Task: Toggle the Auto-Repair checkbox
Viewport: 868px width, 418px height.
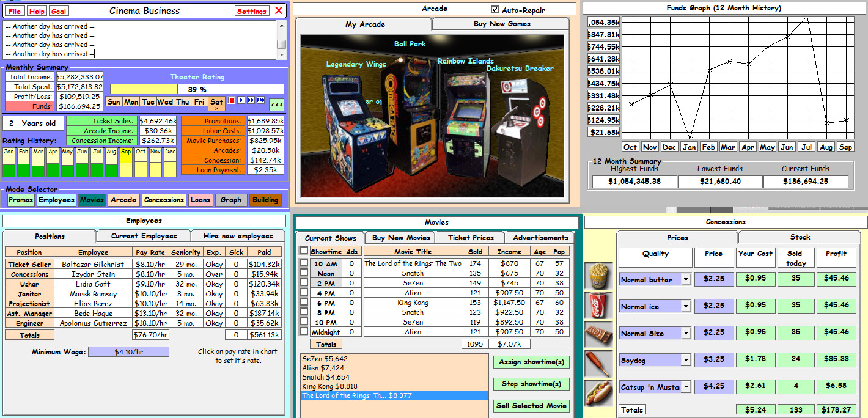Action: 495,9
